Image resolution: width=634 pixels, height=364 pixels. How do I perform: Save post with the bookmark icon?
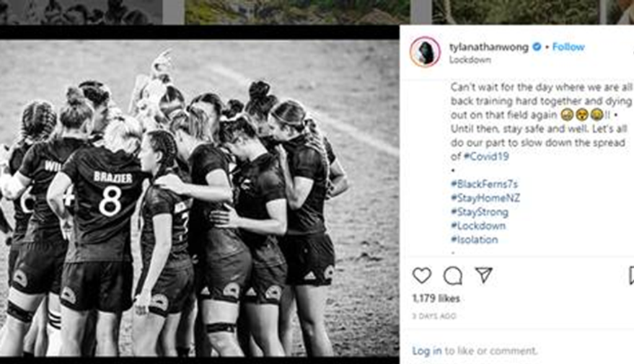click(631, 276)
